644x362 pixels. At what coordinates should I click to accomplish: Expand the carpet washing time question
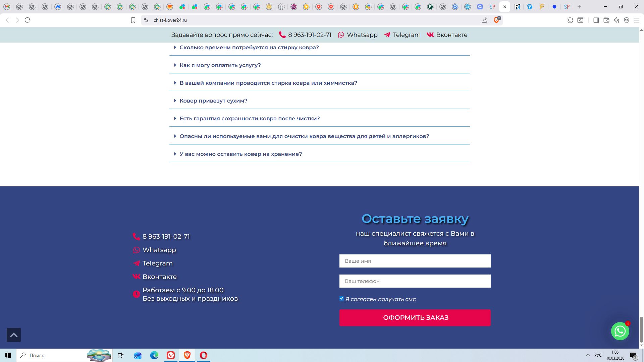249,48
